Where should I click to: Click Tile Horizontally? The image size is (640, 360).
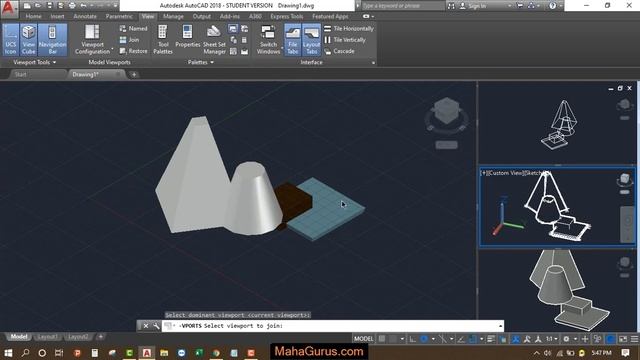pos(349,29)
